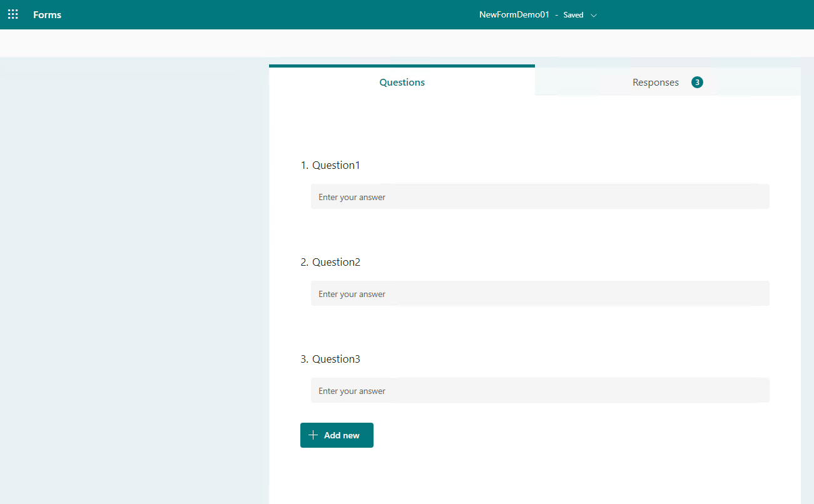814x504 pixels.
Task: Open the Microsoft 365 app launcher grid
Action: [x=13, y=14]
